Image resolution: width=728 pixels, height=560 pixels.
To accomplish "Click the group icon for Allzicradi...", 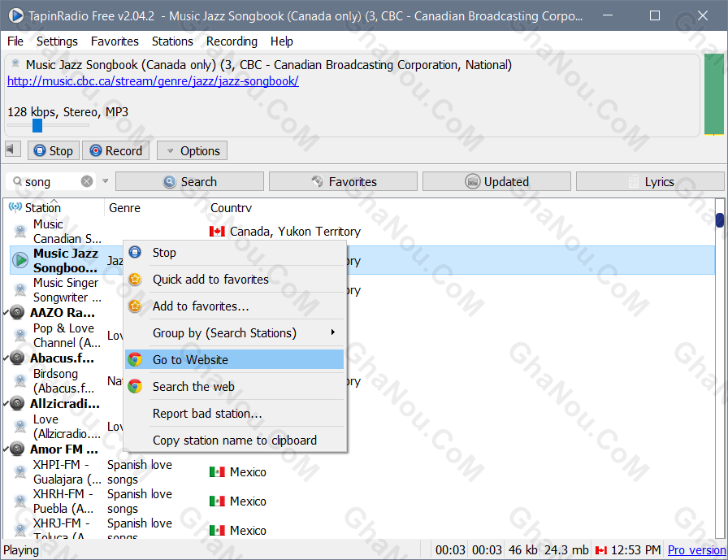I will pos(17,403).
